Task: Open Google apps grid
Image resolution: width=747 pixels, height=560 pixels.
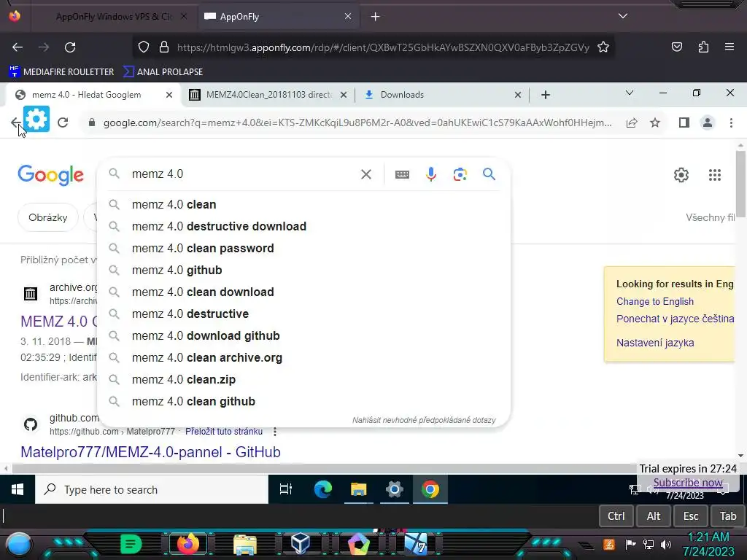Action: click(715, 175)
